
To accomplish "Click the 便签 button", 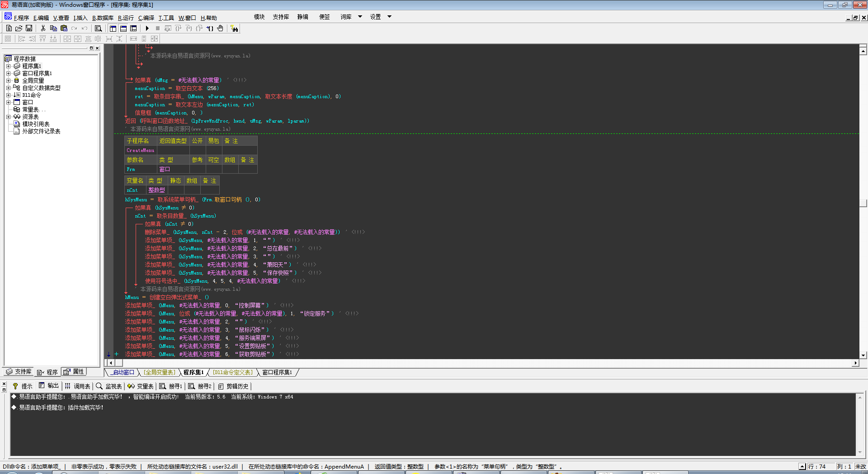I will [x=325, y=17].
